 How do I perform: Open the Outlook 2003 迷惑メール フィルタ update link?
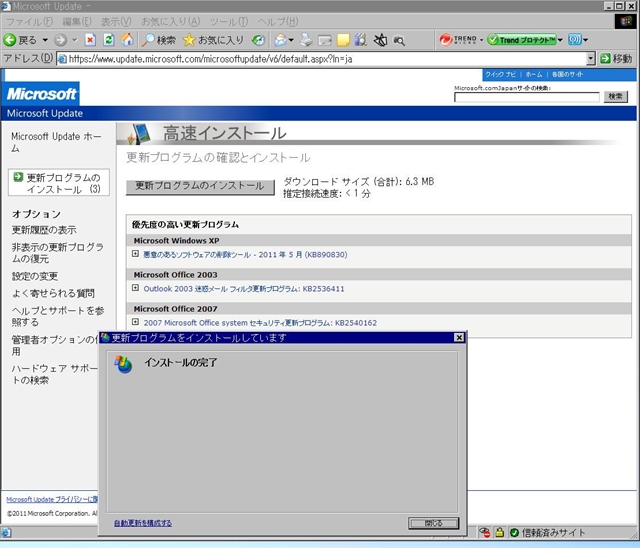[x=244, y=288]
